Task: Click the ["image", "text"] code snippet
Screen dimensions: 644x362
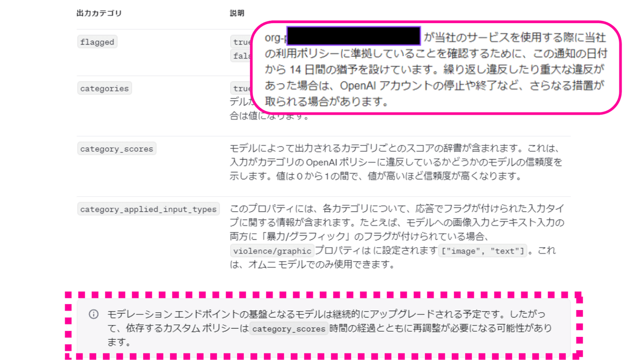Action: (483, 250)
